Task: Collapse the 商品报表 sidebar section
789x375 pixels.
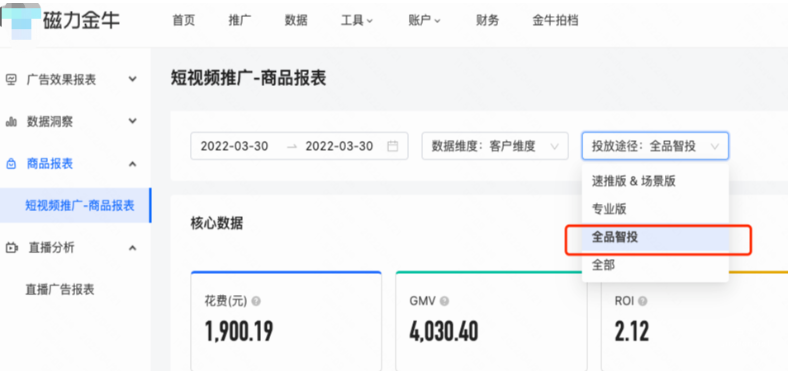Action: [x=132, y=164]
